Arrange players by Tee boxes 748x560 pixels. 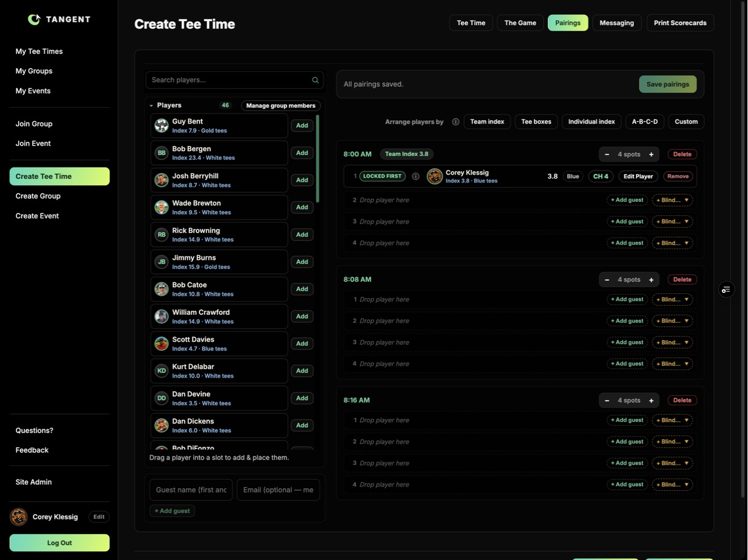536,122
